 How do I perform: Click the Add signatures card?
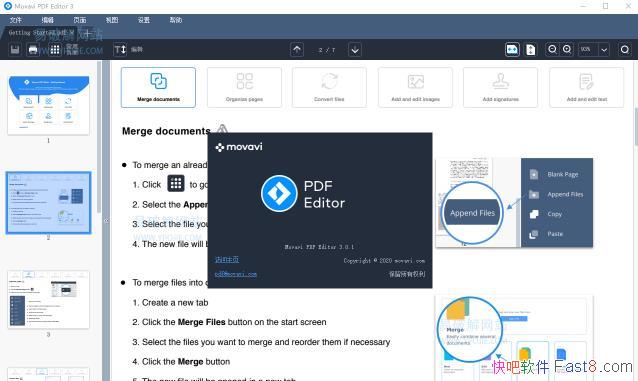[500, 88]
